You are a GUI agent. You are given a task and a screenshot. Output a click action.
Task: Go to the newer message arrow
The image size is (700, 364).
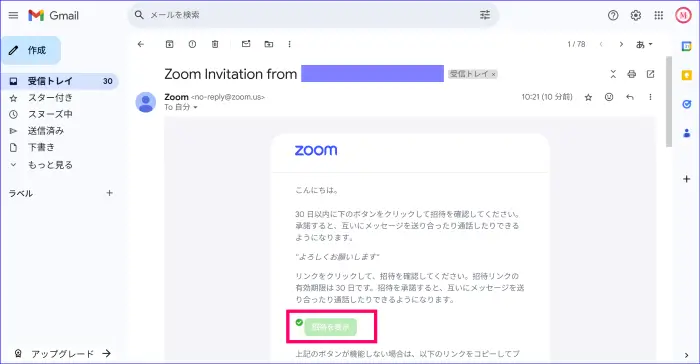(601, 44)
